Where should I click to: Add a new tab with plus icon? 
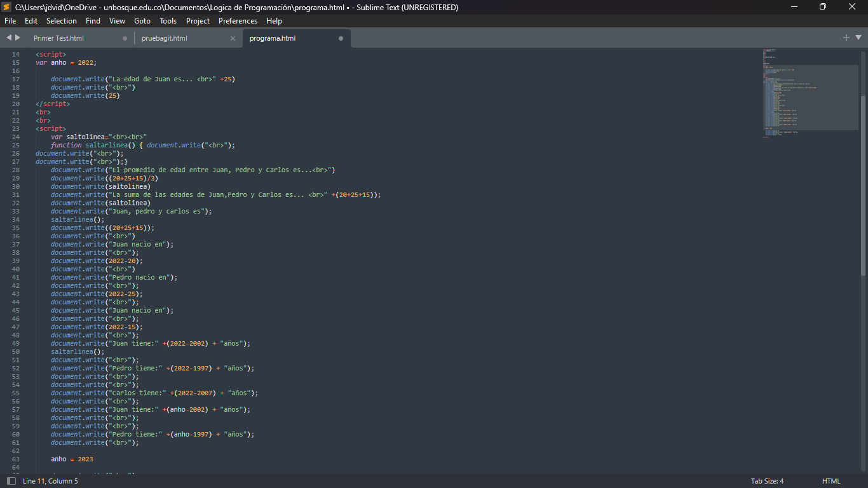tap(846, 37)
